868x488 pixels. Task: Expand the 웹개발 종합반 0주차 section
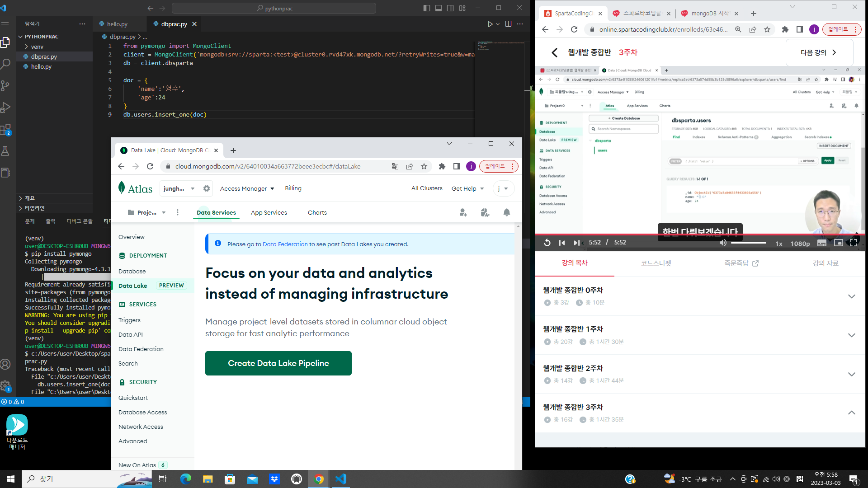852,296
